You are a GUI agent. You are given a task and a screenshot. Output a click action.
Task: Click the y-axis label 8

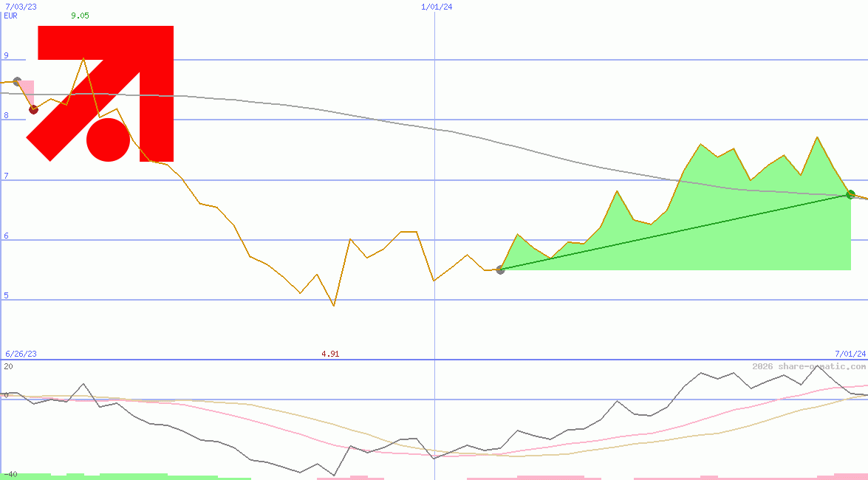6,115
